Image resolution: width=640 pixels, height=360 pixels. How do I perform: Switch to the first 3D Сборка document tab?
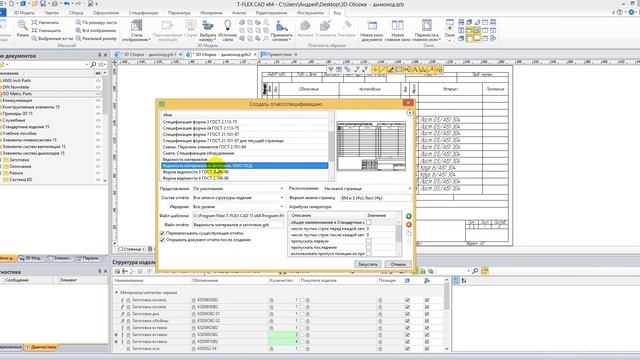pos(149,54)
